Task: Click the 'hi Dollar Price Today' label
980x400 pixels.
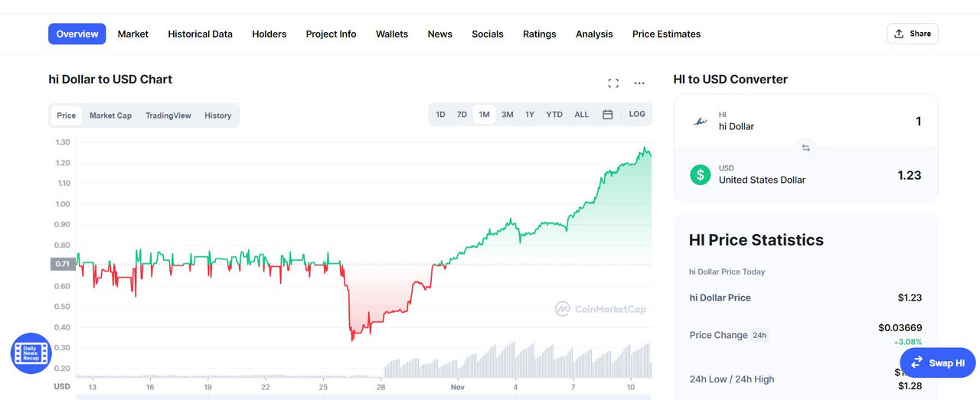Action: click(727, 272)
